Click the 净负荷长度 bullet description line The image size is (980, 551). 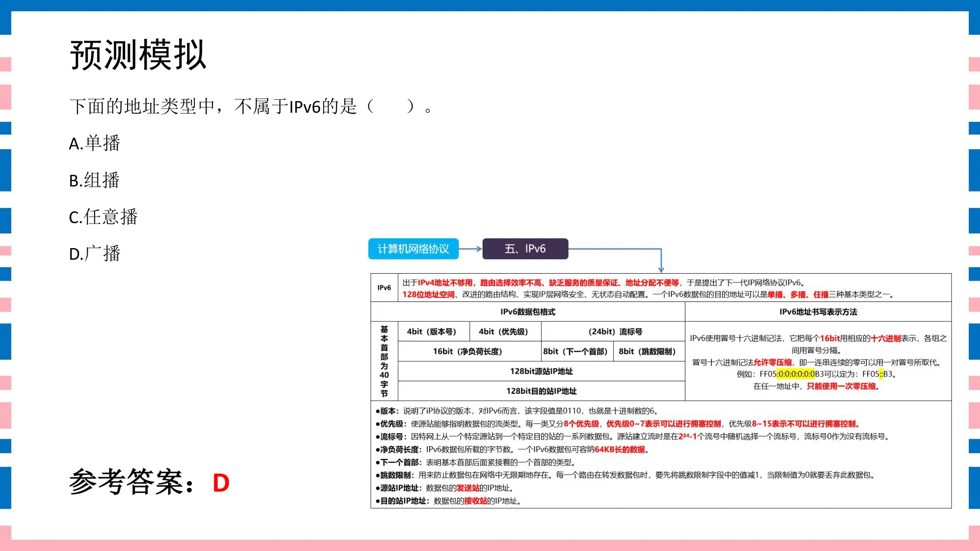click(x=512, y=449)
